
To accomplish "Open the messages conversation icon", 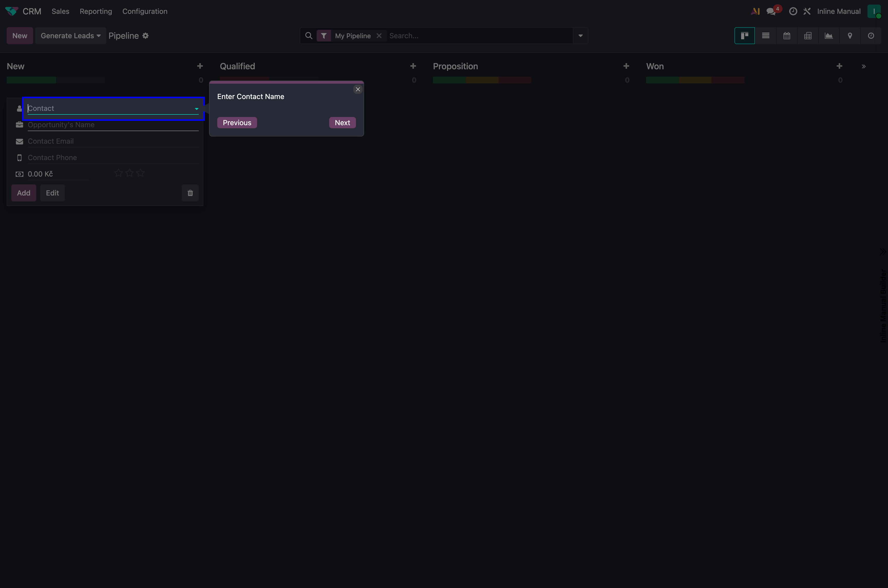I will (771, 11).
